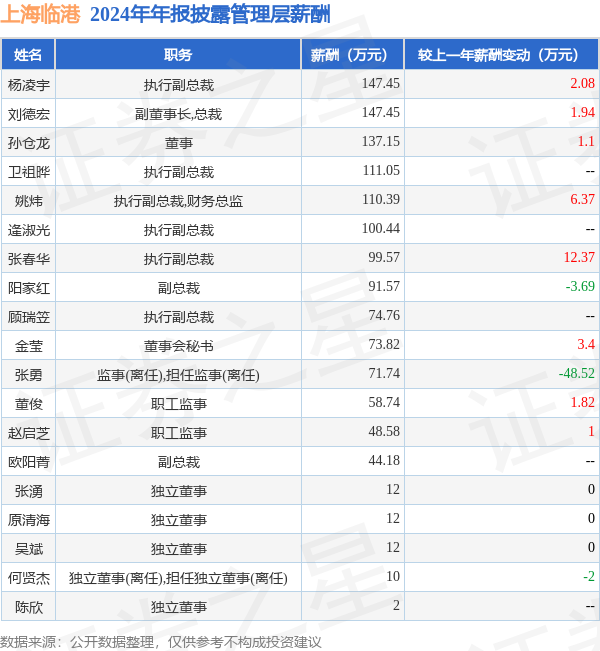The image size is (600, 651).
Task: Click the change value 12.37
Action: 579,257
